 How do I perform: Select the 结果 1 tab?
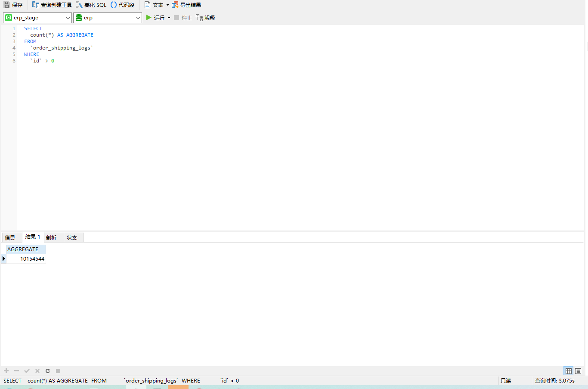click(33, 237)
